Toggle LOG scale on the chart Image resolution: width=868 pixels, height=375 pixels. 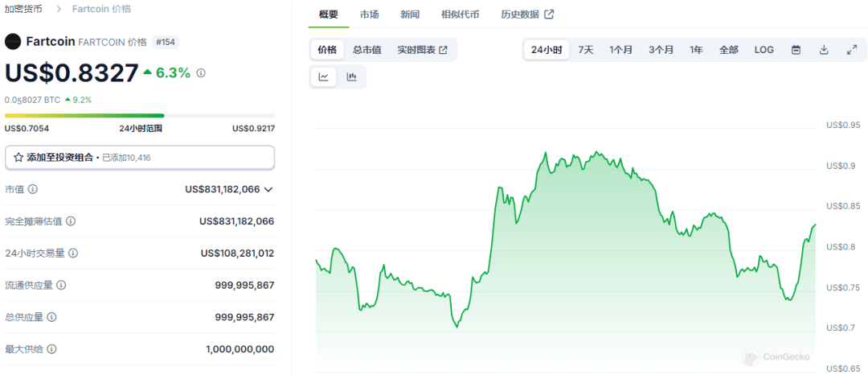coord(764,50)
